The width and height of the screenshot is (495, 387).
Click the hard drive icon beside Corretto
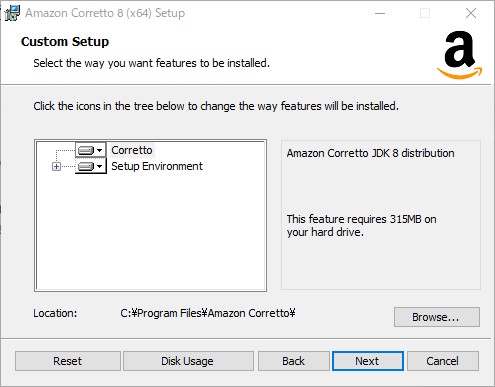[86, 151]
